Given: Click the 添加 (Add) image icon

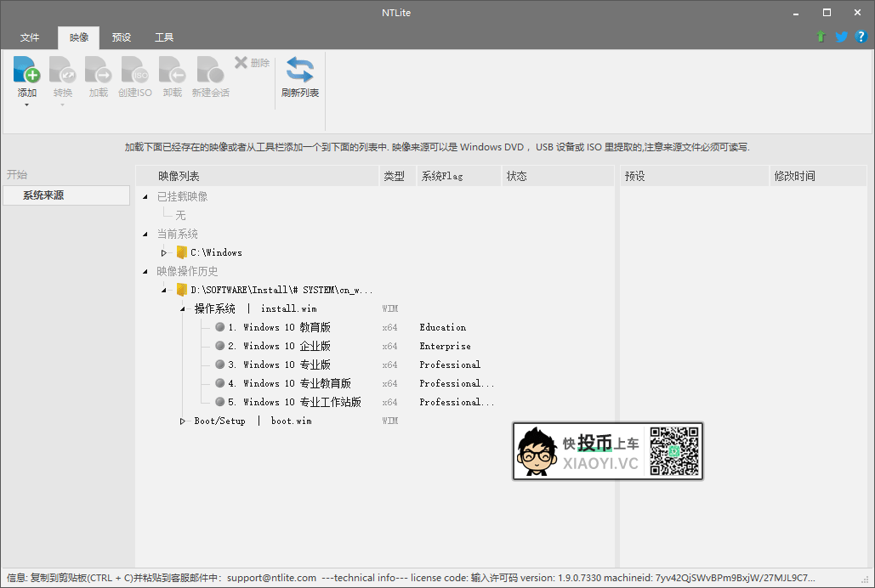Looking at the screenshot, I should coord(26,70).
